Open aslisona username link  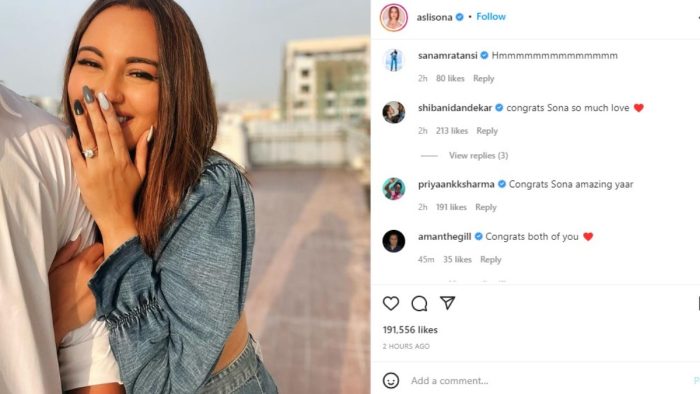(x=434, y=17)
